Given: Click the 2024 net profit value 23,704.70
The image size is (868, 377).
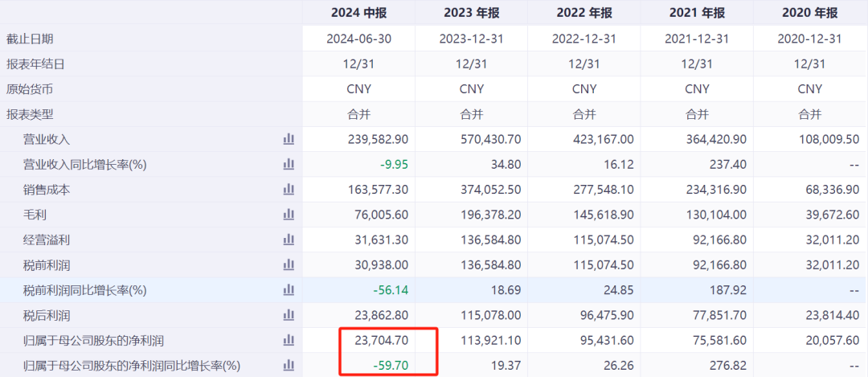Looking at the screenshot, I should (x=382, y=341).
